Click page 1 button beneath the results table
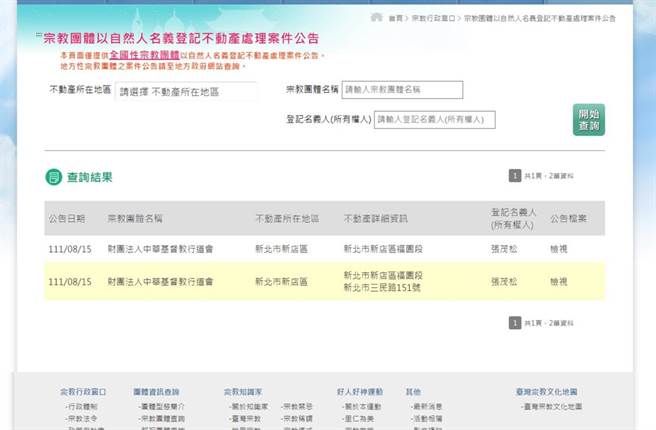The height and width of the screenshot is (430, 656). click(x=515, y=323)
